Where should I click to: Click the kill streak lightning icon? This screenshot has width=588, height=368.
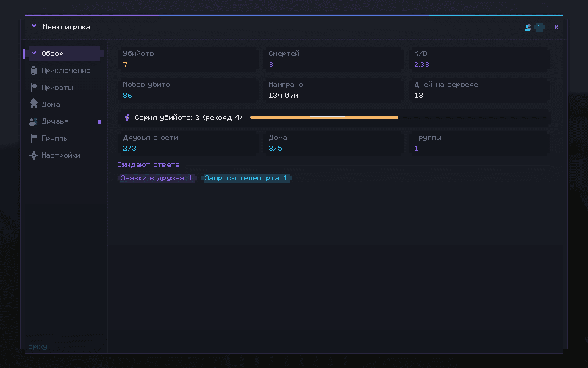coord(127,117)
